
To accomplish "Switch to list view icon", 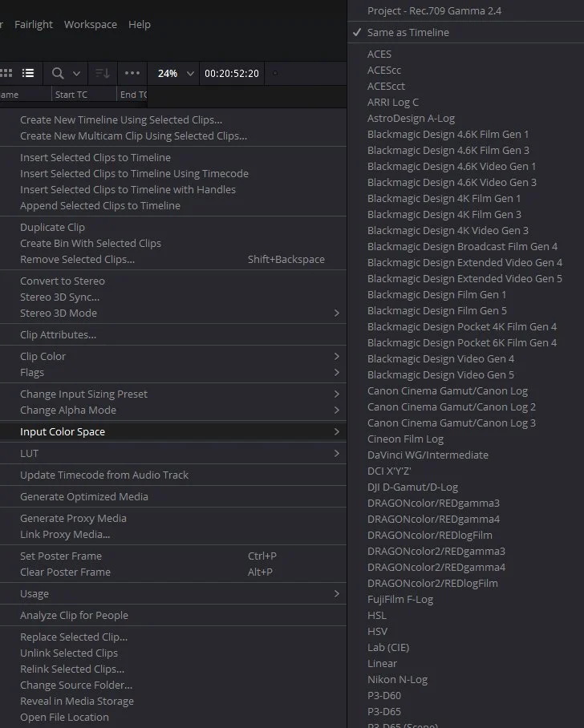I will click(28, 73).
